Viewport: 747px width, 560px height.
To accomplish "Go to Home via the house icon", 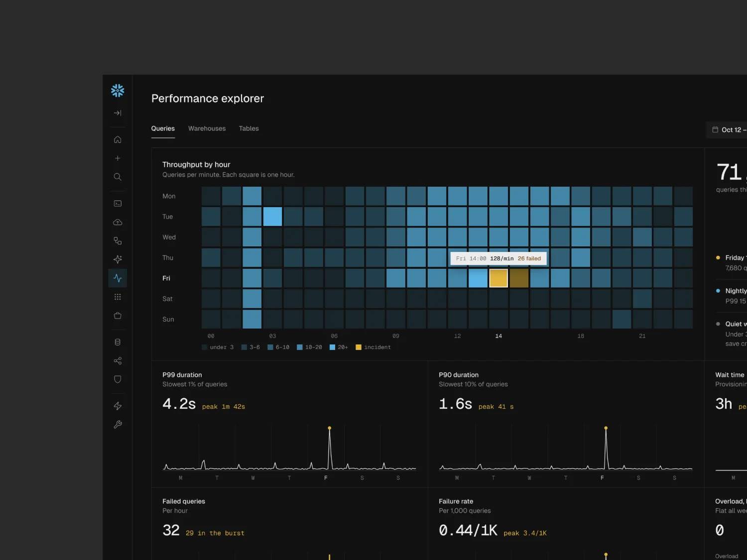I will pyautogui.click(x=118, y=139).
